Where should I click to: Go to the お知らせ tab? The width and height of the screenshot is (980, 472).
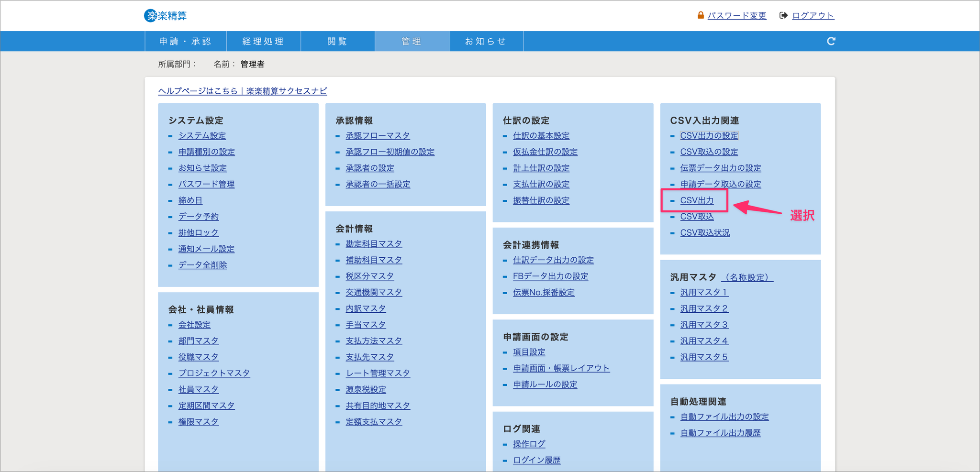pyautogui.click(x=486, y=41)
